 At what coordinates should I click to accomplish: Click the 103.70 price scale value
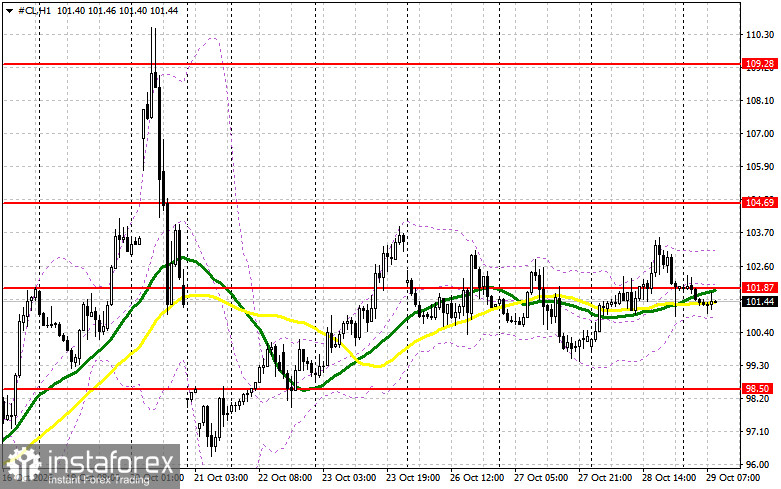760,233
